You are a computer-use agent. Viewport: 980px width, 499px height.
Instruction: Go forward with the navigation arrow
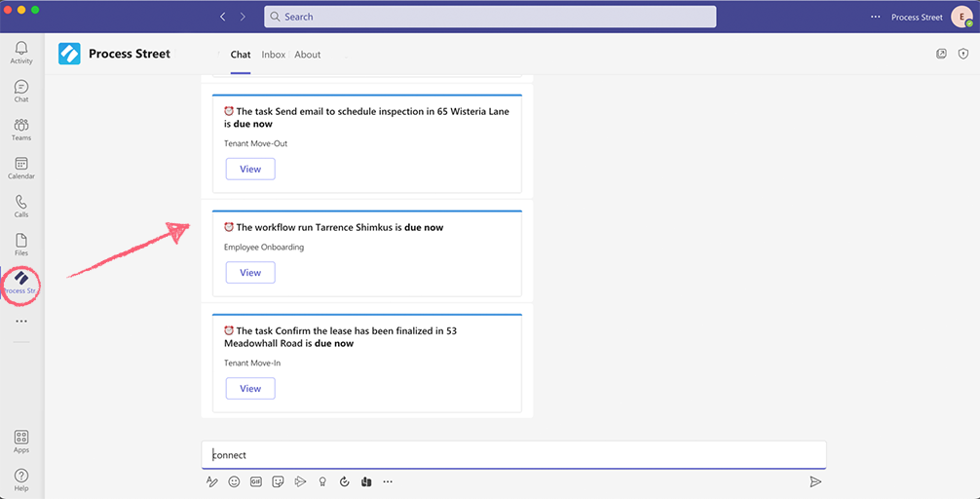tap(243, 17)
